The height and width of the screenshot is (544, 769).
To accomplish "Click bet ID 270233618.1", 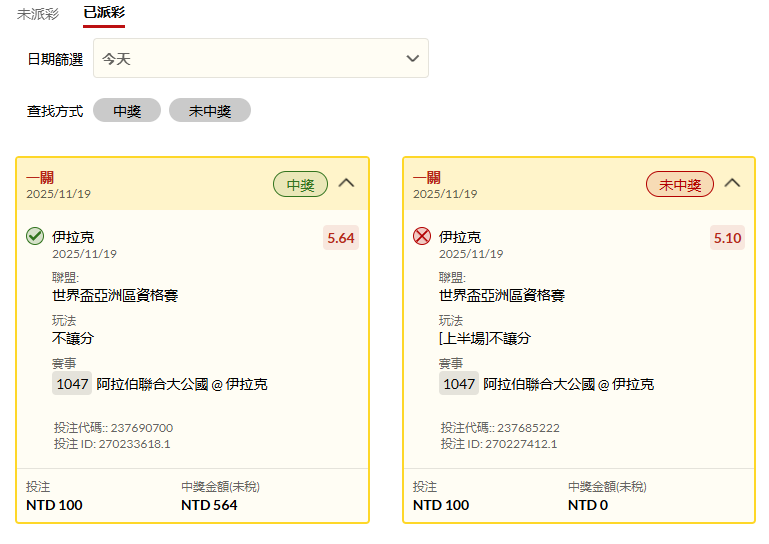I will pyautogui.click(x=112, y=444).
